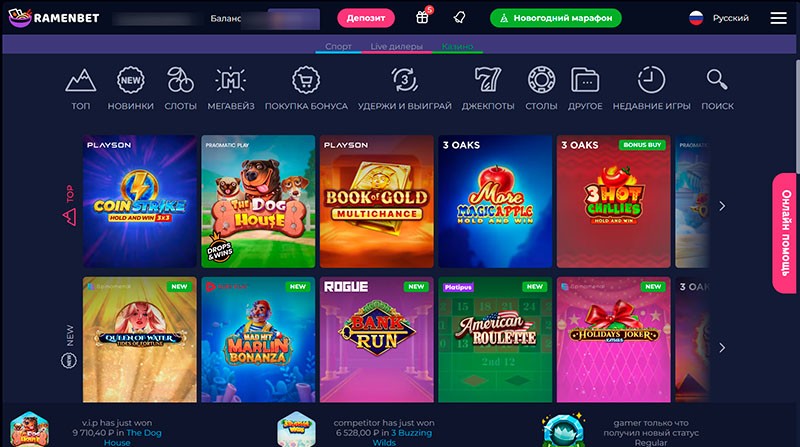The image size is (800, 447).
Task: Select the ДЖЕКПОТЫ seven icon
Action: [488, 80]
